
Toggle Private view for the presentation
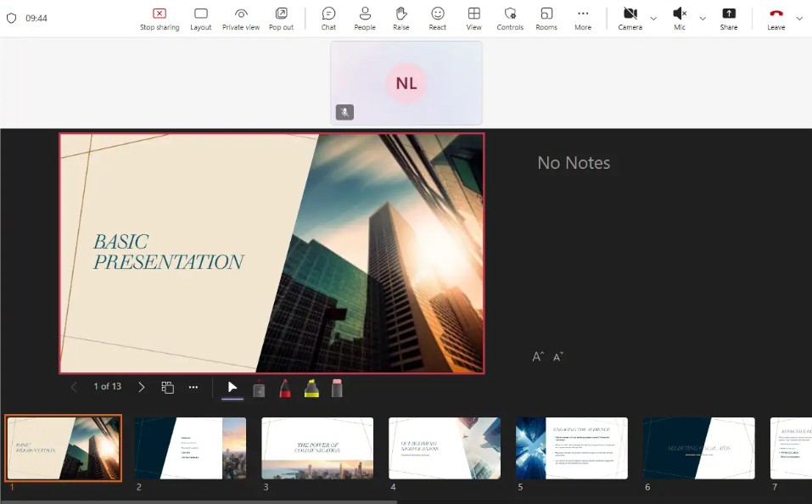[x=241, y=18]
